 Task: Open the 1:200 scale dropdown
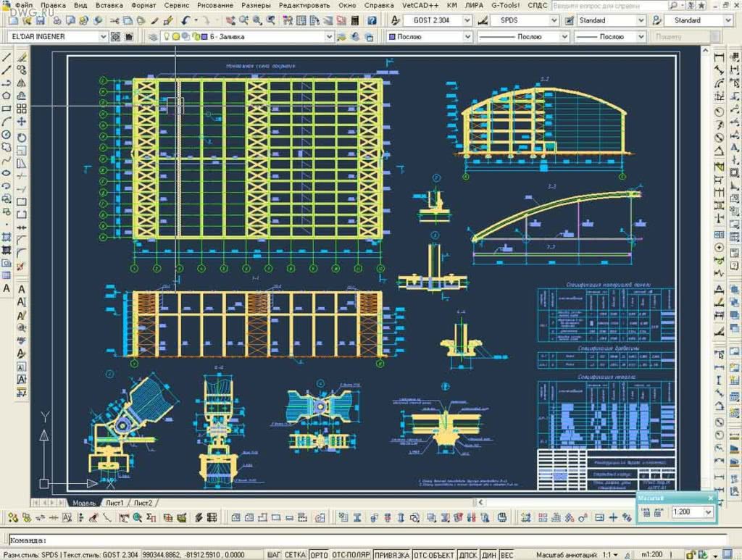point(709,512)
